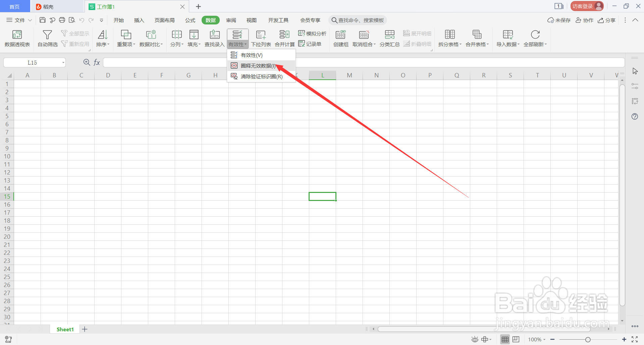Click the 协作 collaborate button

pyautogui.click(x=584, y=20)
